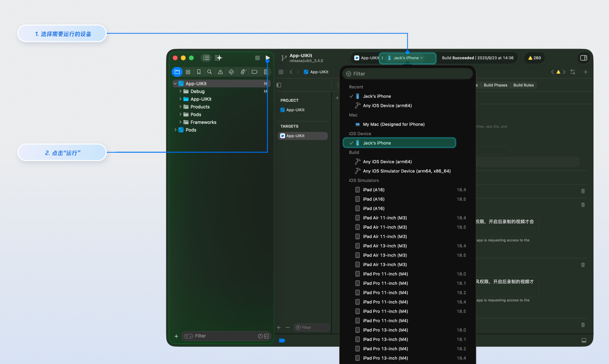Open the Issue navigator warning icon
The image size is (609, 364).
[220, 72]
